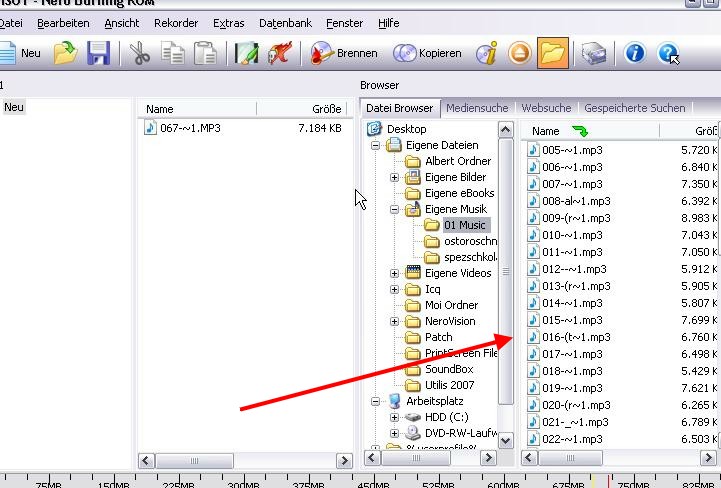This screenshot has width=721, height=488.
Task: Click folder tree scrollbar up arrow
Action: point(505,130)
